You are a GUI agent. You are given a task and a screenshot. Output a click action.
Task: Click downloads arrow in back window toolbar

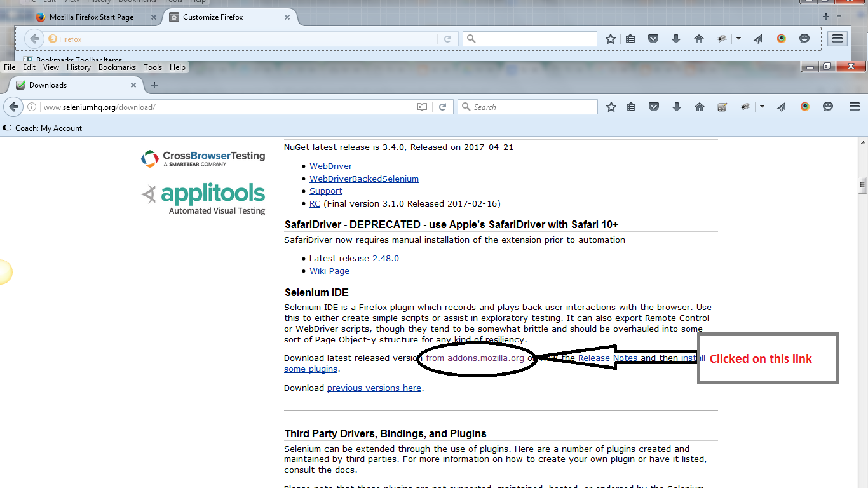pos(676,39)
